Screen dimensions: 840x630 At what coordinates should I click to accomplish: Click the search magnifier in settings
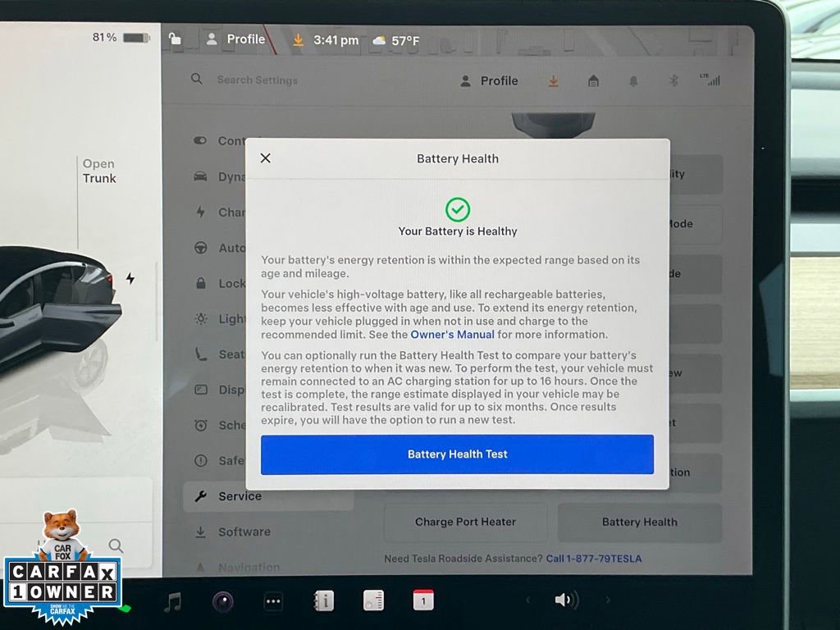[197, 79]
